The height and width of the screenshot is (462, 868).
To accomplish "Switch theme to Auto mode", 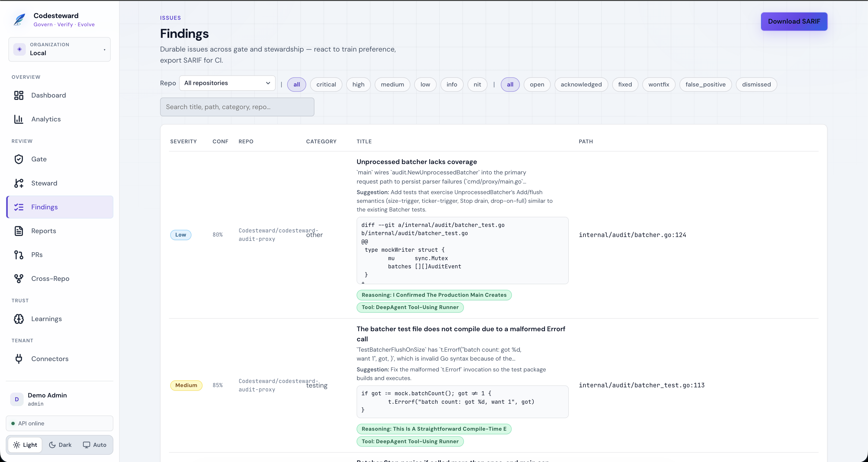I will coord(95,445).
